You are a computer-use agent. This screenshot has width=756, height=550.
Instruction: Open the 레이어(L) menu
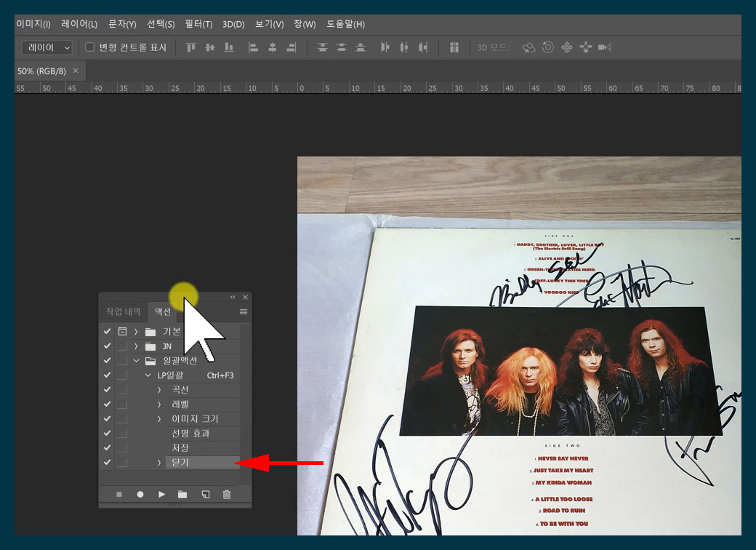(79, 23)
